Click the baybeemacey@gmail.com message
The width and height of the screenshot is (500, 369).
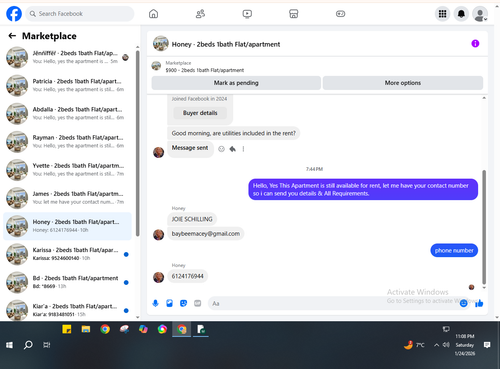[x=206, y=234]
